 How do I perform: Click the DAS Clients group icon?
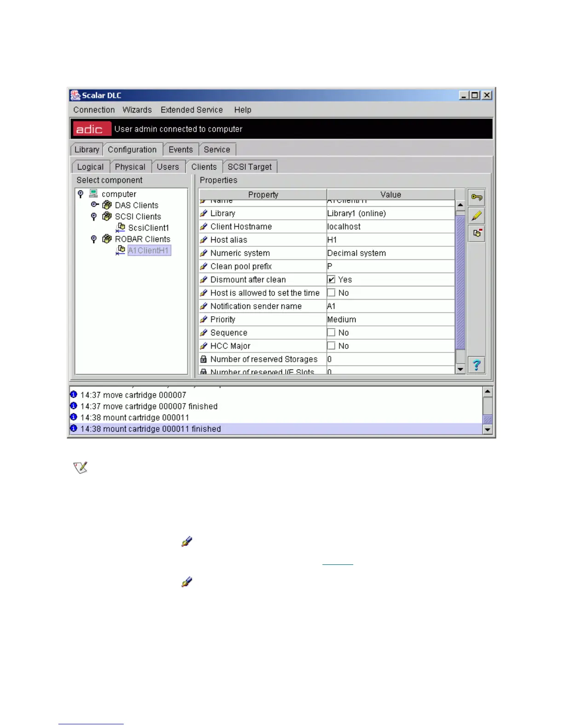pos(107,205)
